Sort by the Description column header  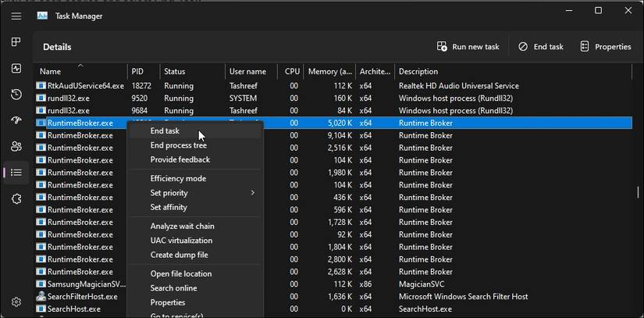[x=513, y=71]
